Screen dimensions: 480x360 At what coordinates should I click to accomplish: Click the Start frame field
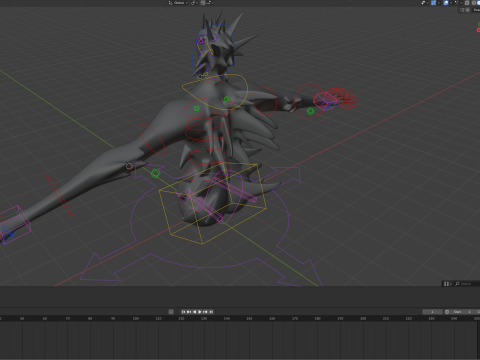(462, 312)
